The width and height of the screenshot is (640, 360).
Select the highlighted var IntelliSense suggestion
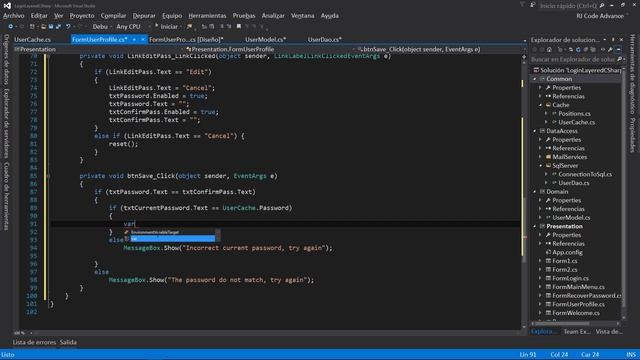172,239
